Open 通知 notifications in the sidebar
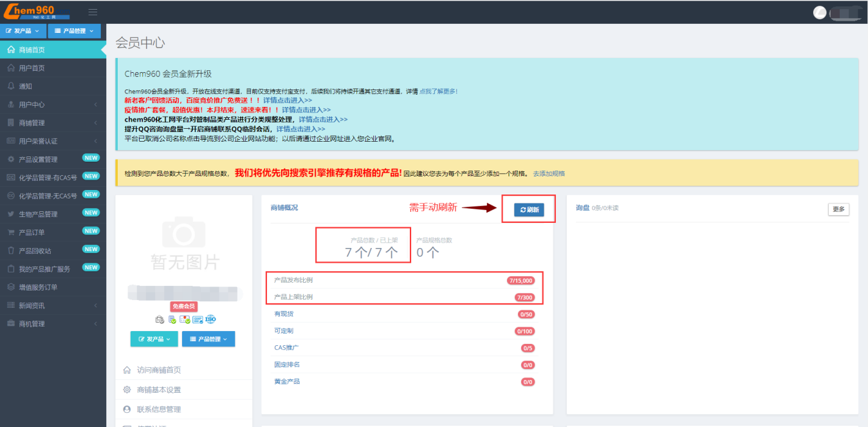This screenshot has height=427, width=868. (53, 86)
